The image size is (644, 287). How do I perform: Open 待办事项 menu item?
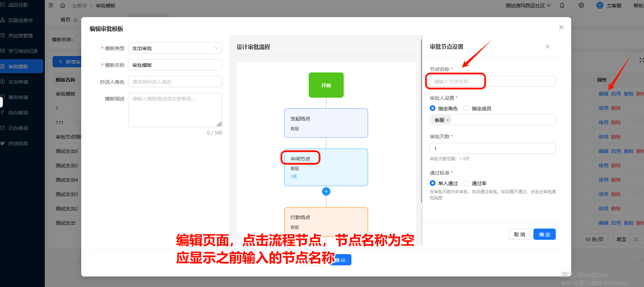point(18,112)
